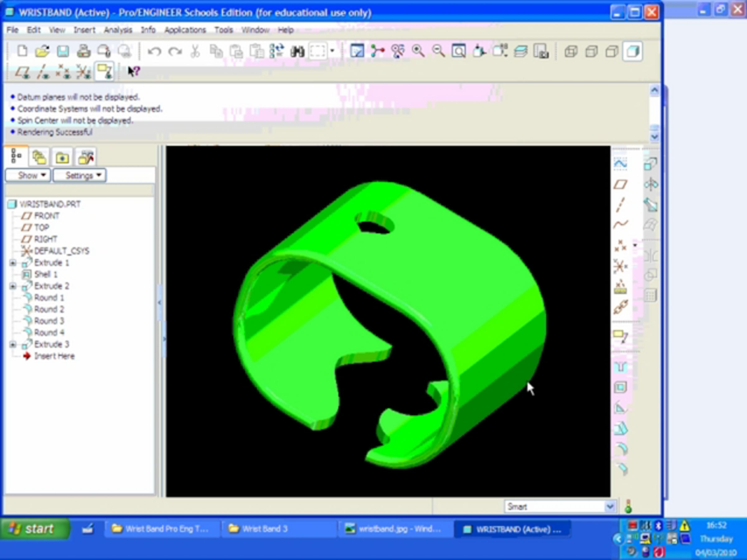This screenshot has height=560, width=747.
Task: Click the Settings button in model tree
Action: (x=80, y=175)
